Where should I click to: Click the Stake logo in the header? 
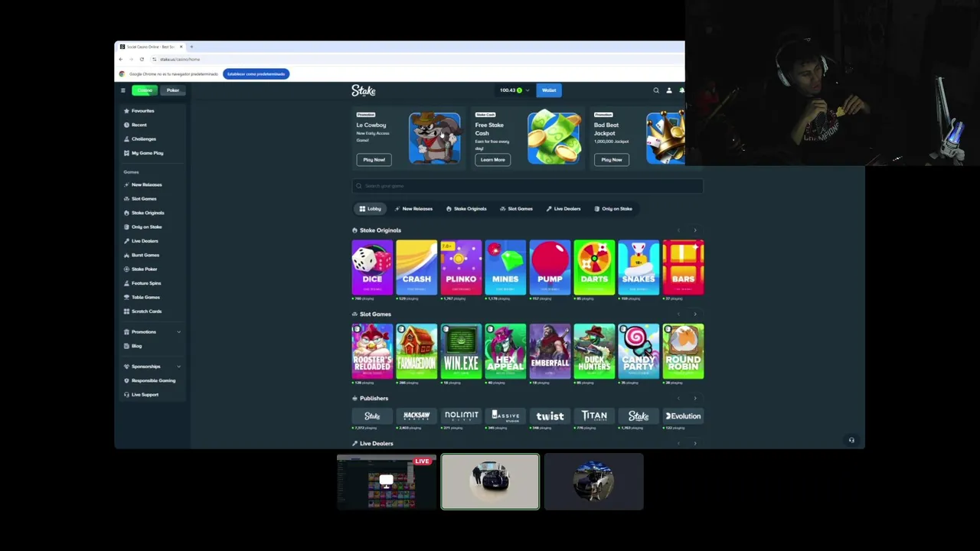coord(364,90)
